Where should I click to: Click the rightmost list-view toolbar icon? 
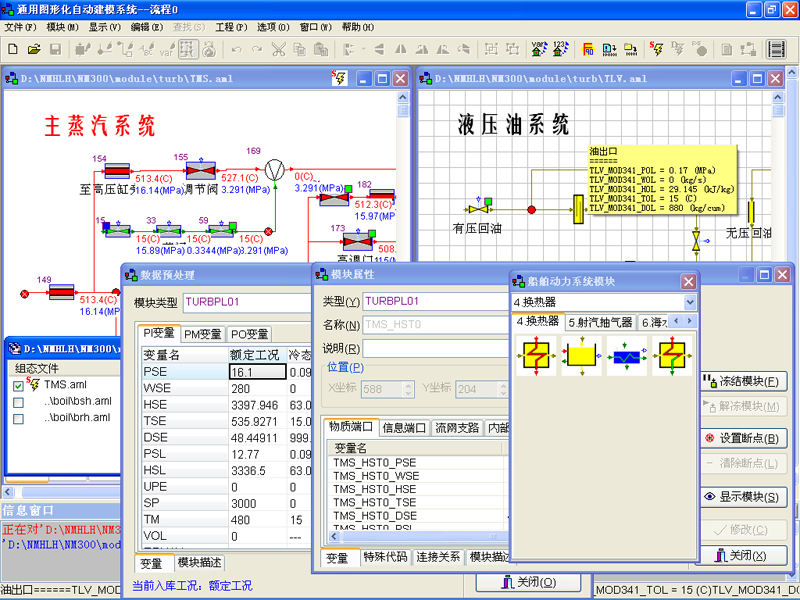(776, 49)
